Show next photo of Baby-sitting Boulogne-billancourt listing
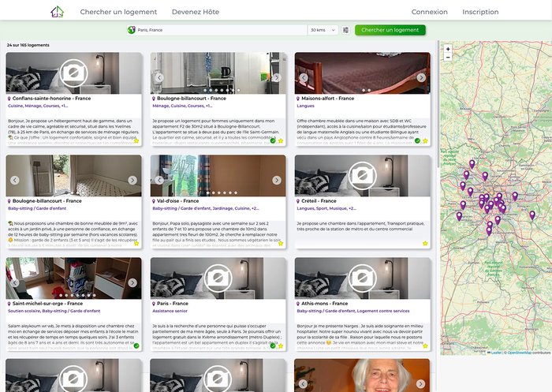Screen dimensions: 552x392 [x=132, y=180]
